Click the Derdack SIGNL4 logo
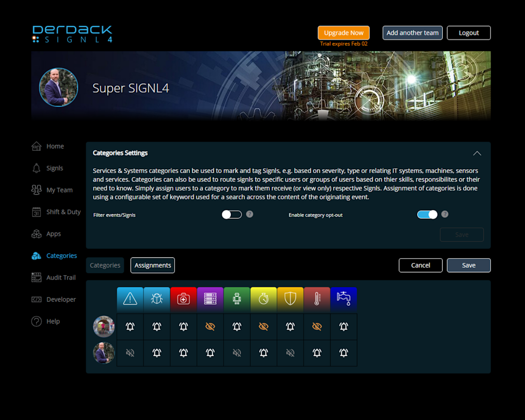This screenshot has width=525, height=420. click(x=72, y=34)
